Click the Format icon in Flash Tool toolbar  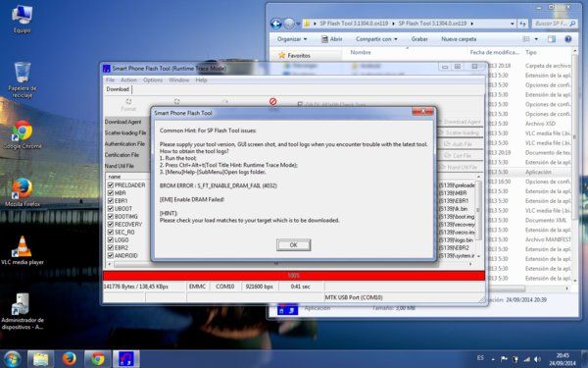(x=128, y=105)
